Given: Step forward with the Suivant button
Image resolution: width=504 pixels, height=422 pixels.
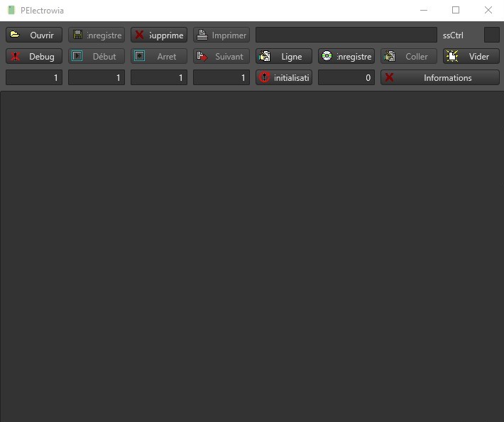Looking at the screenshot, I should pos(221,56).
